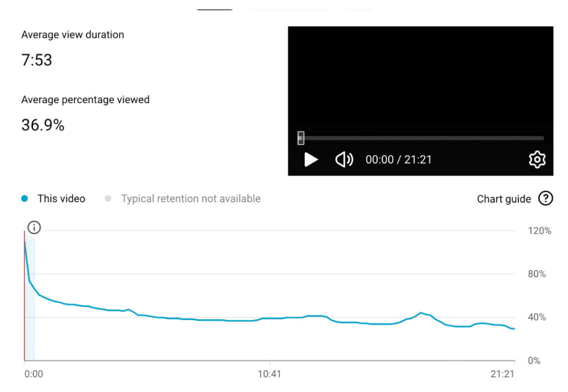The height and width of the screenshot is (392, 568).
Task: Click the middle of the video progress bar
Action: 421,138
